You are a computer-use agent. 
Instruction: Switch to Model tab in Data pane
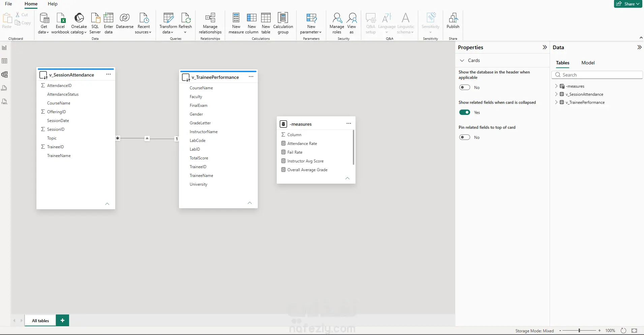[588, 63]
